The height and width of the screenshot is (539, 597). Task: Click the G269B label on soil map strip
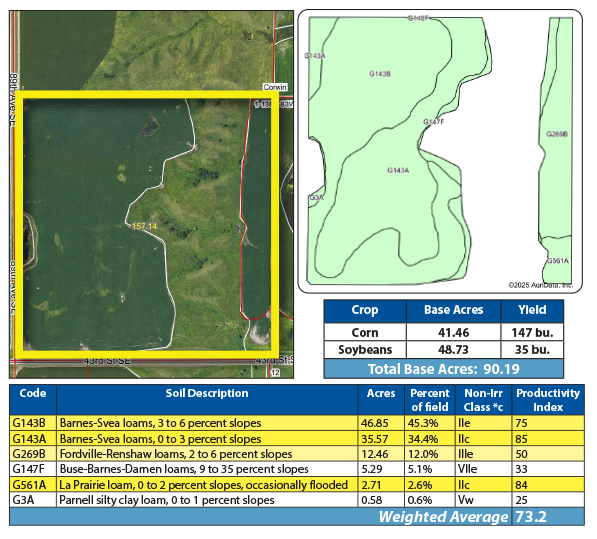[x=557, y=134]
